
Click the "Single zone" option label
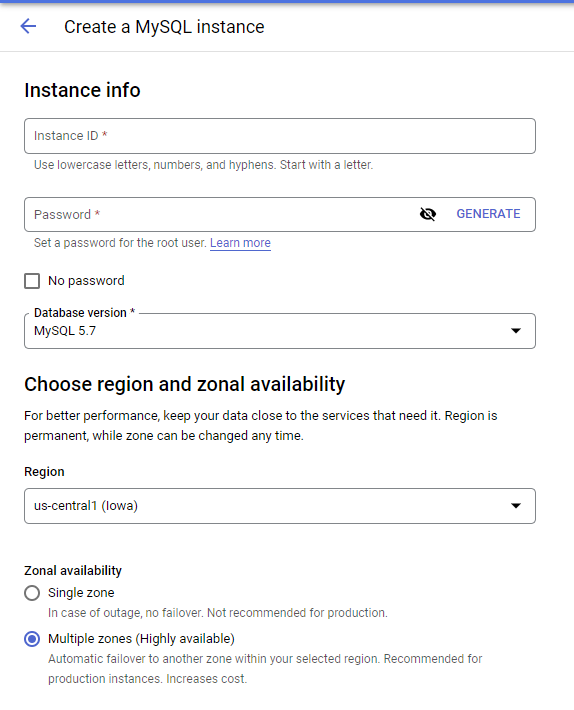click(81, 593)
